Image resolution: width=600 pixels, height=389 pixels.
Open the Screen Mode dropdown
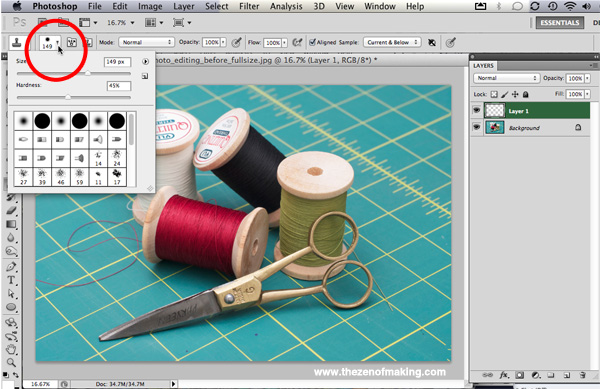coord(182,23)
